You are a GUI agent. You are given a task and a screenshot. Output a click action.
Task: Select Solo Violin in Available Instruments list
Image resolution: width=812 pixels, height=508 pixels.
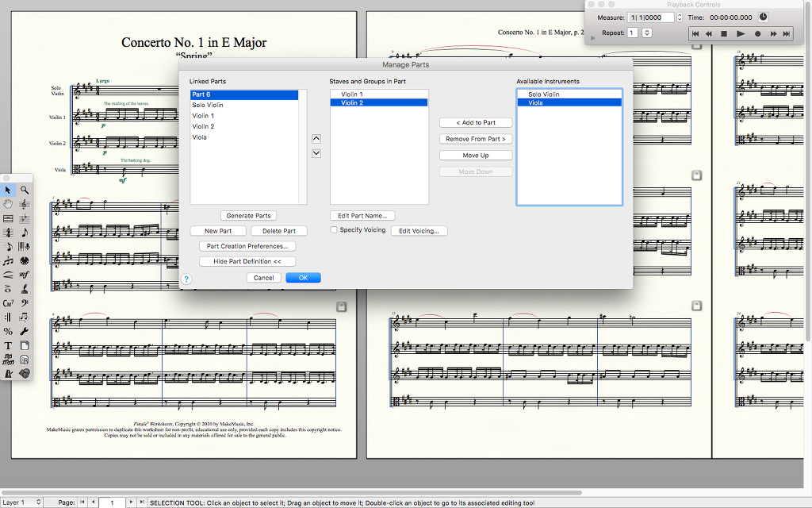[569, 94]
